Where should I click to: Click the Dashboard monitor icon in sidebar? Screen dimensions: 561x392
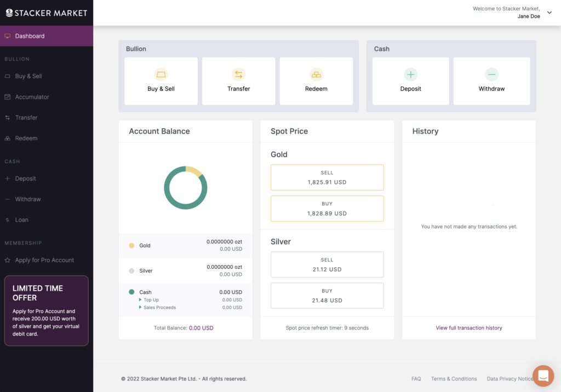pyautogui.click(x=7, y=36)
